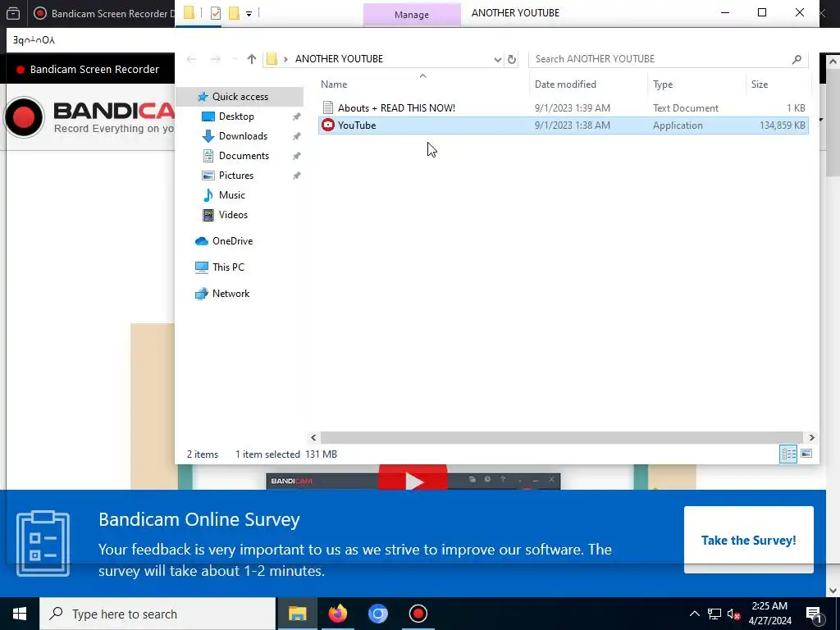
Task: Open Firefox from taskbar
Action: click(337, 614)
